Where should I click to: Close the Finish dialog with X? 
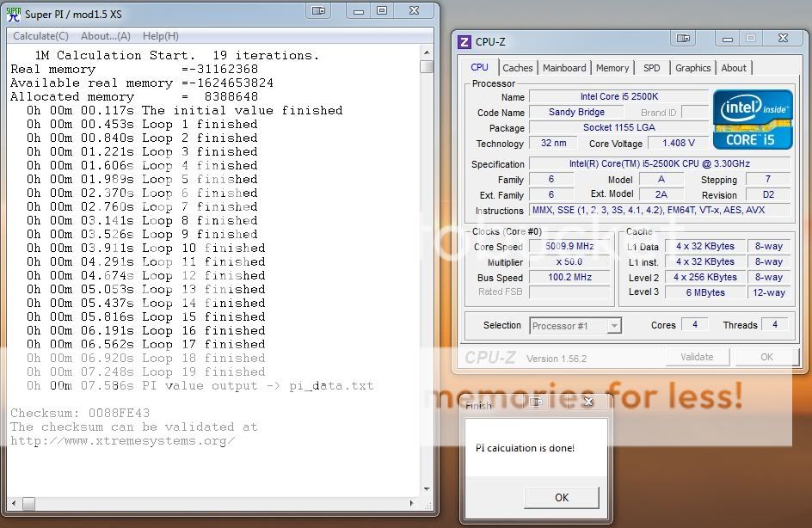coord(588,402)
